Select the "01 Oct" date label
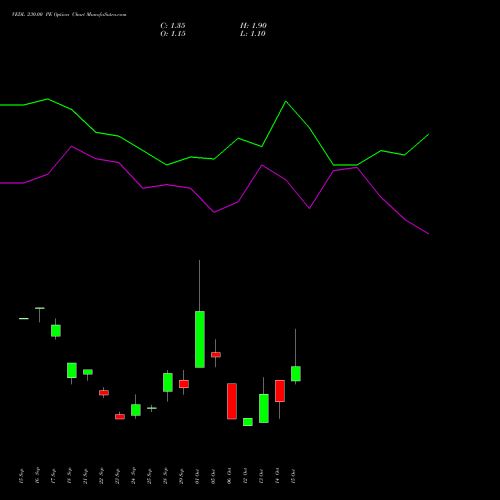This screenshot has height=500, width=500. click(197, 476)
